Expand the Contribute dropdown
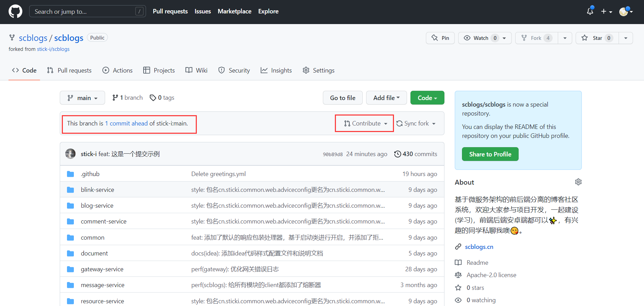 [x=366, y=123]
